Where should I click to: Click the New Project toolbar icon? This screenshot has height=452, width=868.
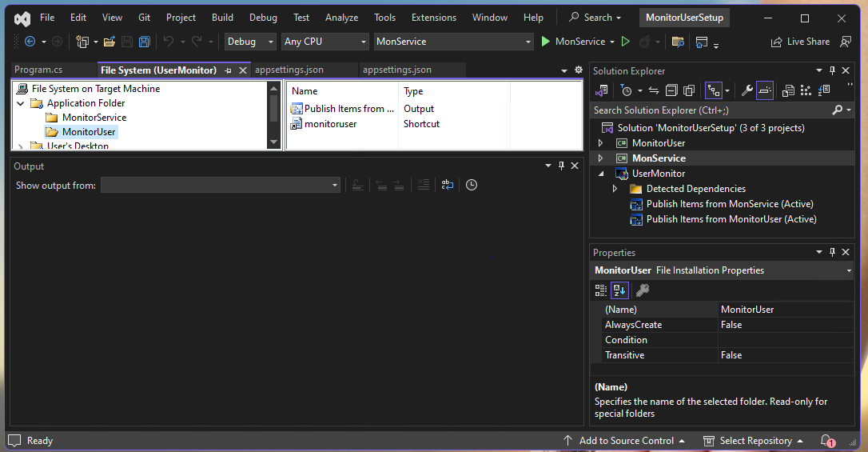pos(82,42)
